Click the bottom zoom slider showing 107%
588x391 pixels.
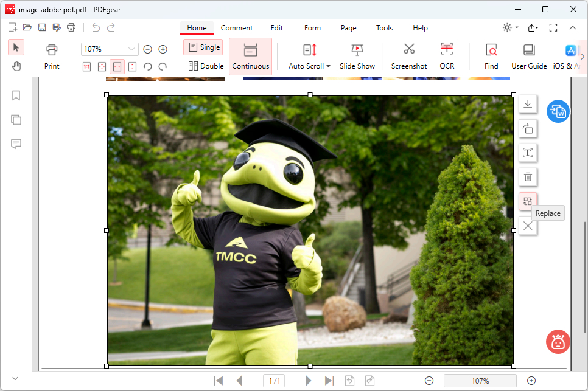click(480, 381)
